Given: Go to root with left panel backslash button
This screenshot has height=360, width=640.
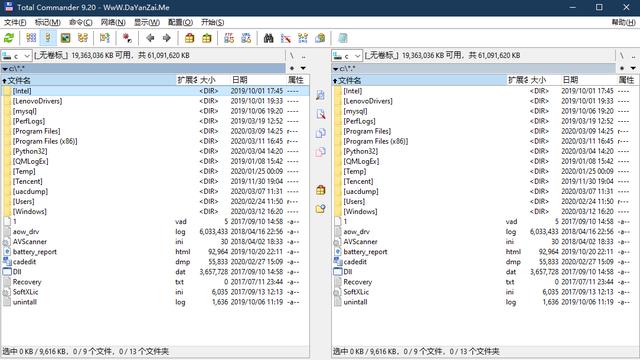Looking at the screenshot, I should pos(292,56).
